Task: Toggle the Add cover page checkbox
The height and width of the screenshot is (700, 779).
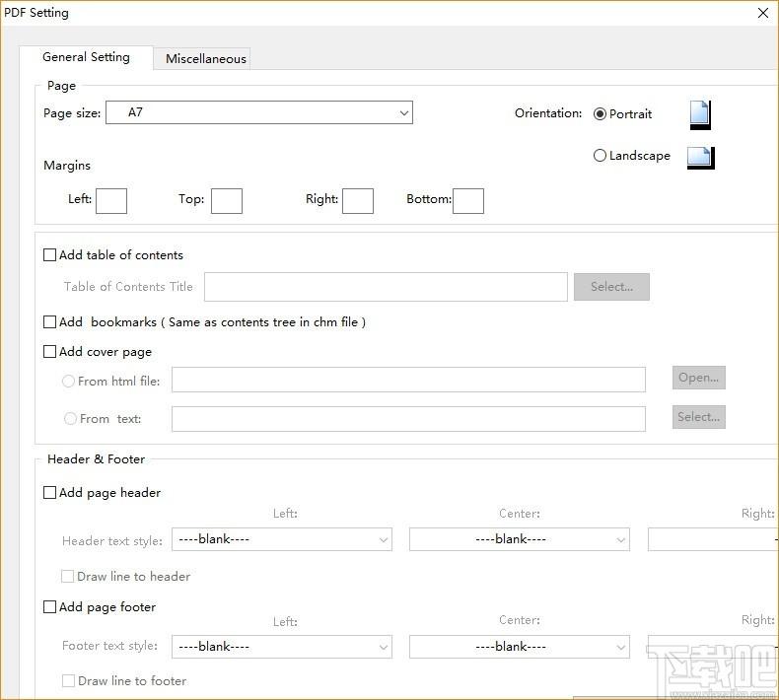Action: click(50, 352)
